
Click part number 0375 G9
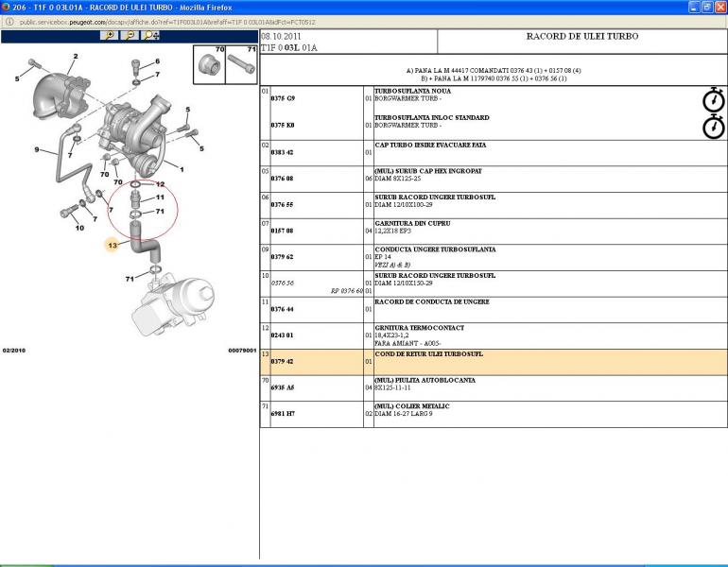(283, 98)
